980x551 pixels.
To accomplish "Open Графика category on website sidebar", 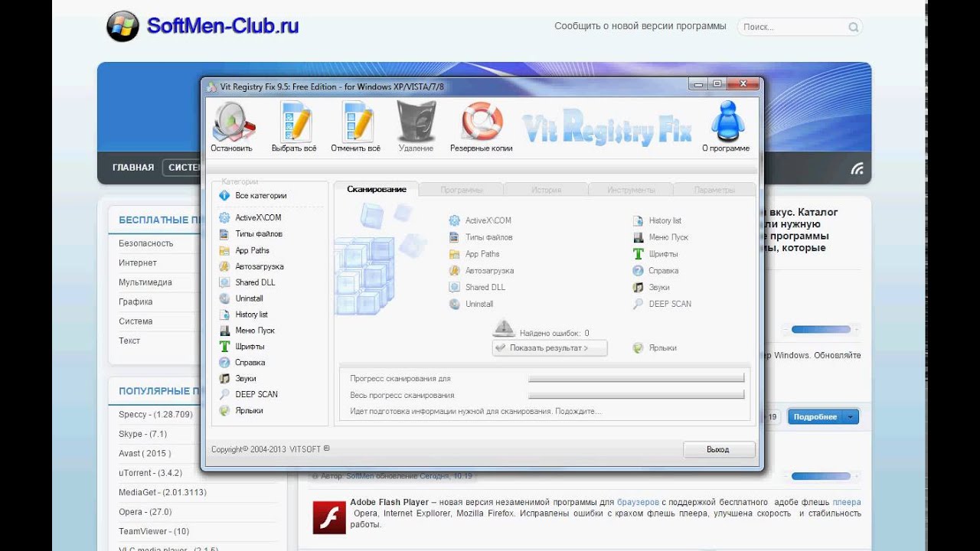I will coord(136,302).
